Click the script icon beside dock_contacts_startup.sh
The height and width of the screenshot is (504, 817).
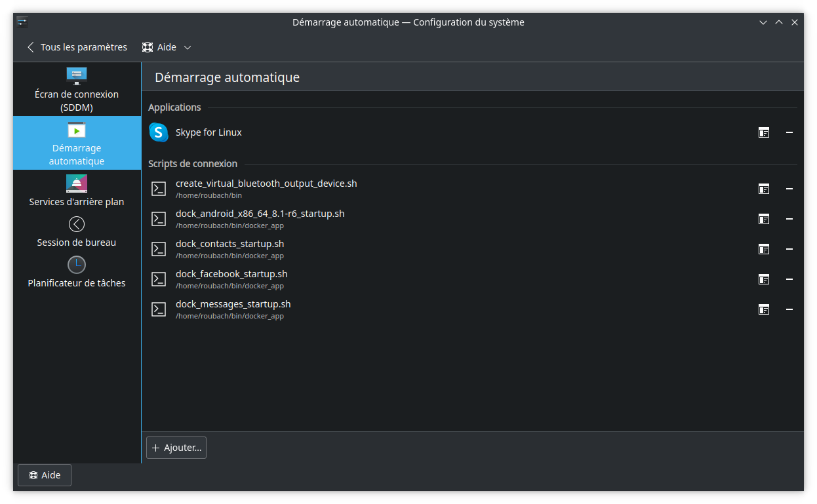point(158,248)
